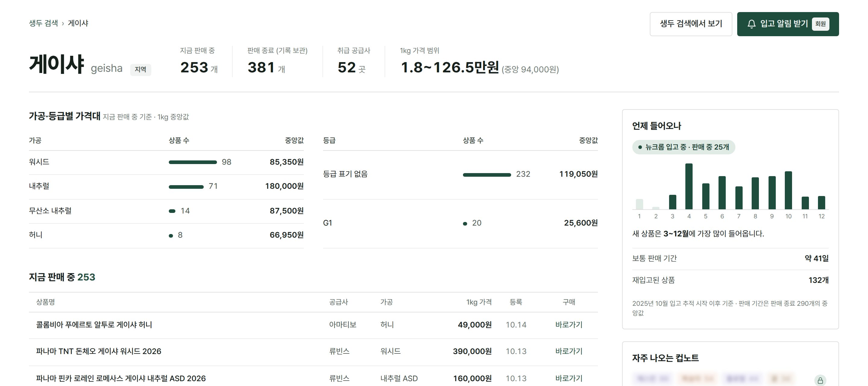Select product name 파나마 TNT 돈체오 게이샤 워시드 2026
Image resolution: width=868 pixels, height=386 pixels.
click(x=99, y=351)
